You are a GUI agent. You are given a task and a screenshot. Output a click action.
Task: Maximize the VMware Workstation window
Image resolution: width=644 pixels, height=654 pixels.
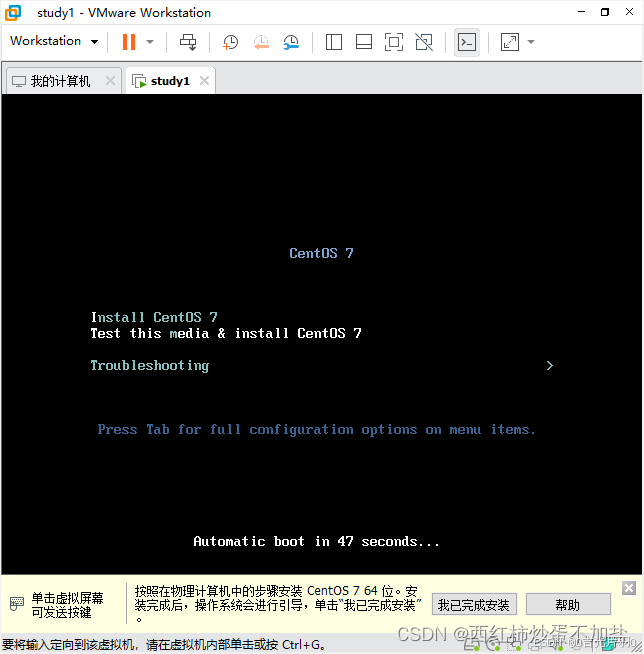coord(605,12)
